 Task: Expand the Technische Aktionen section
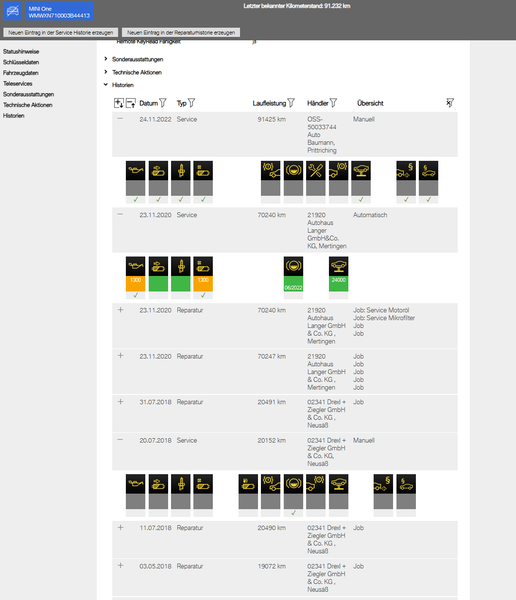[106, 72]
